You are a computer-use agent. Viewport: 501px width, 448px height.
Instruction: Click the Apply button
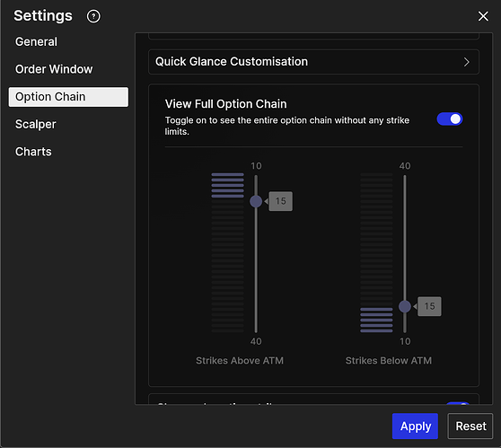click(x=415, y=426)
